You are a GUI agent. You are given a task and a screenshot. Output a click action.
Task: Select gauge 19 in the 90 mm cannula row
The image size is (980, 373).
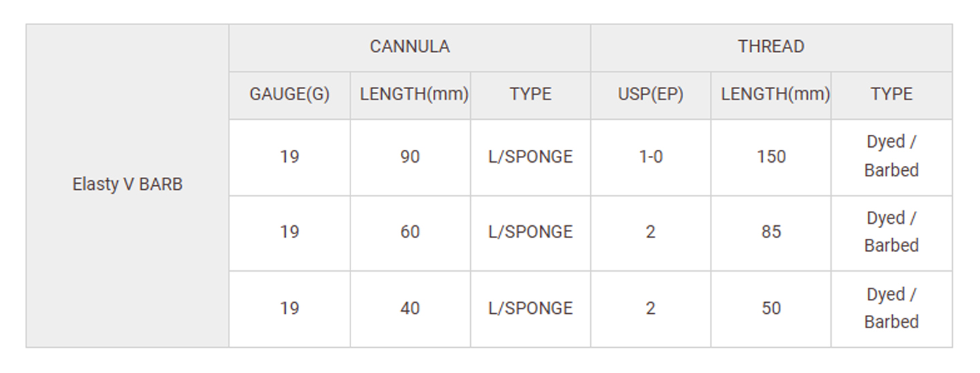(289, 157)
